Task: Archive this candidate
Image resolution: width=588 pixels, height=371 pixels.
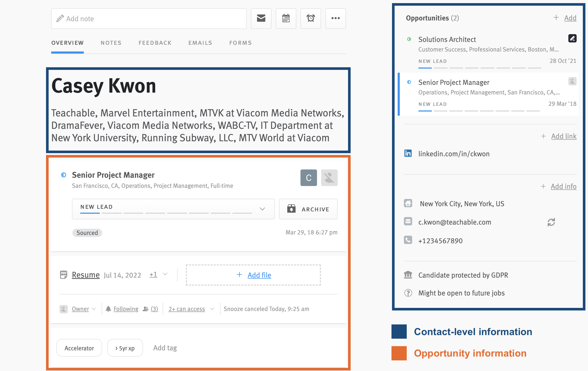Action: click(308, 209)
